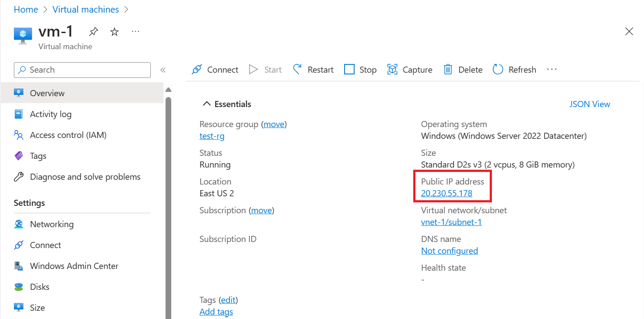Viewport: 644px width, 319px height.
Task: Click the Stop square icon
Action: coord(349,70)
